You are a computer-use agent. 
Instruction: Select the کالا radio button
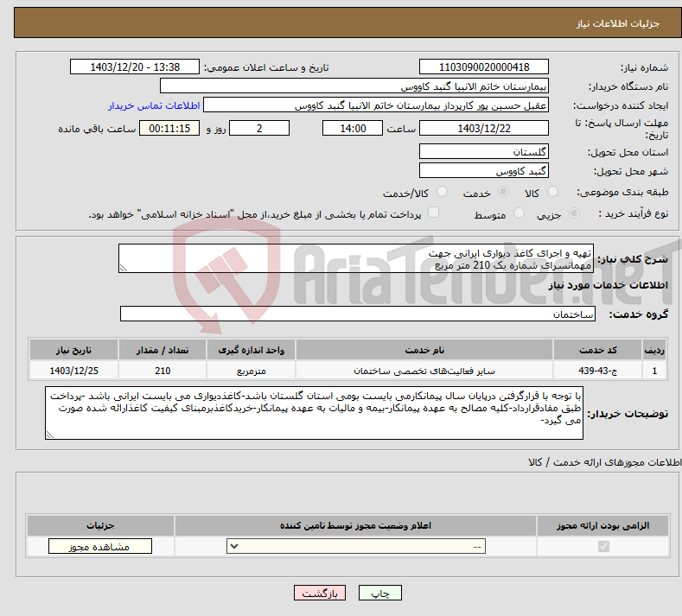[552, 192]
